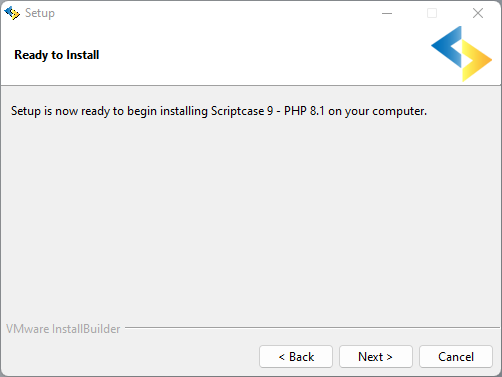This screenshot has height=377, width=502.
Task: Click the separator line beside InstallBuilder label
Action: coord(312,328)
